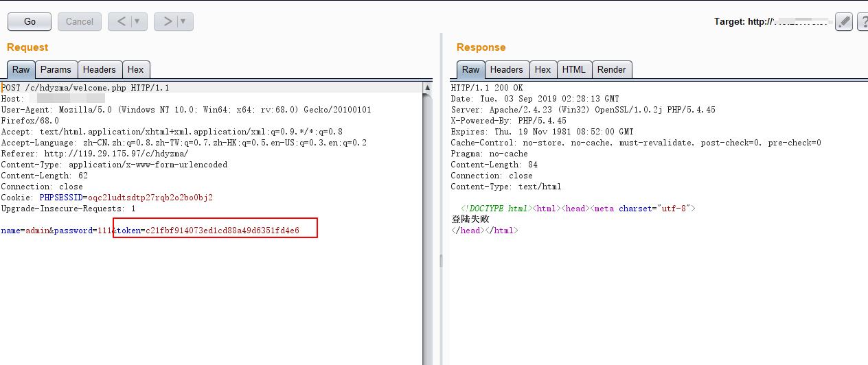Select the request Raw tab
This screenshot has width=868, height=365.
(21, 69)
